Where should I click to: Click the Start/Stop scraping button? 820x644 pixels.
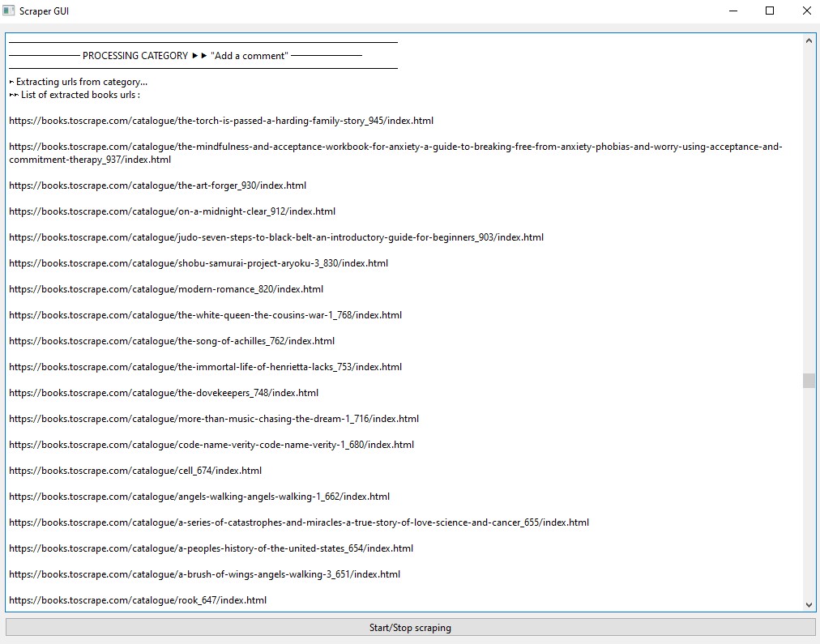[410, 628]
